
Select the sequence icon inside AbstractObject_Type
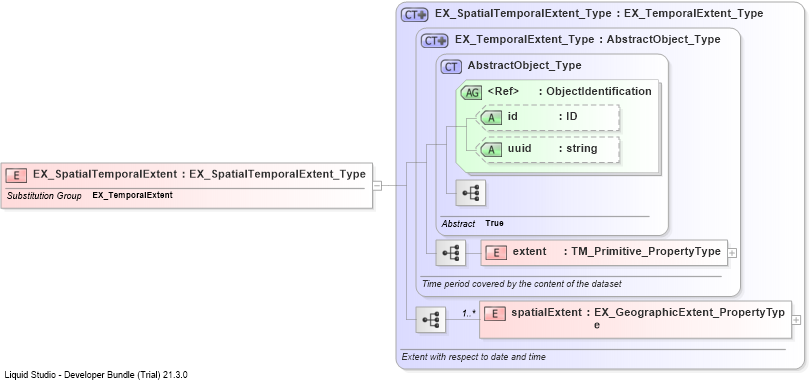tap(471, 193)
